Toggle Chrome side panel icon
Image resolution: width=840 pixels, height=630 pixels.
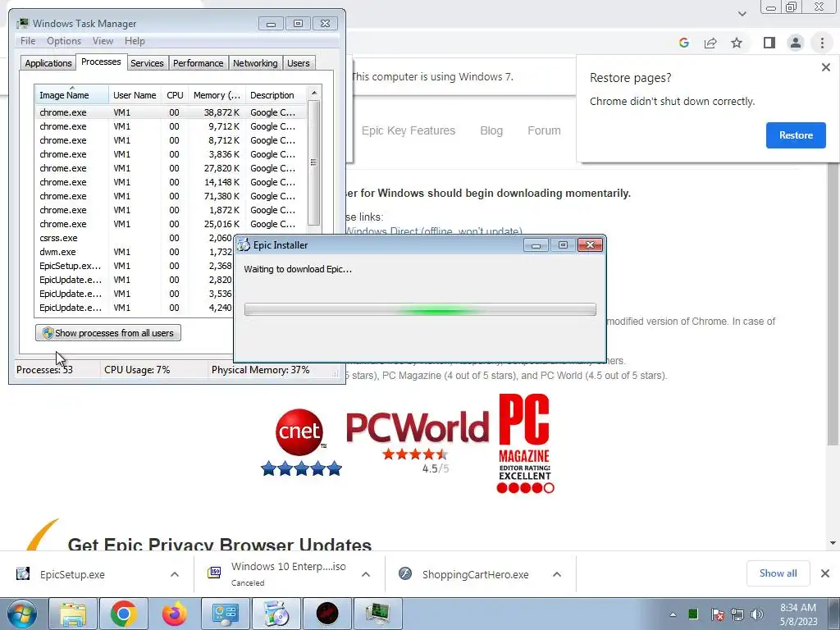[769, 43]
